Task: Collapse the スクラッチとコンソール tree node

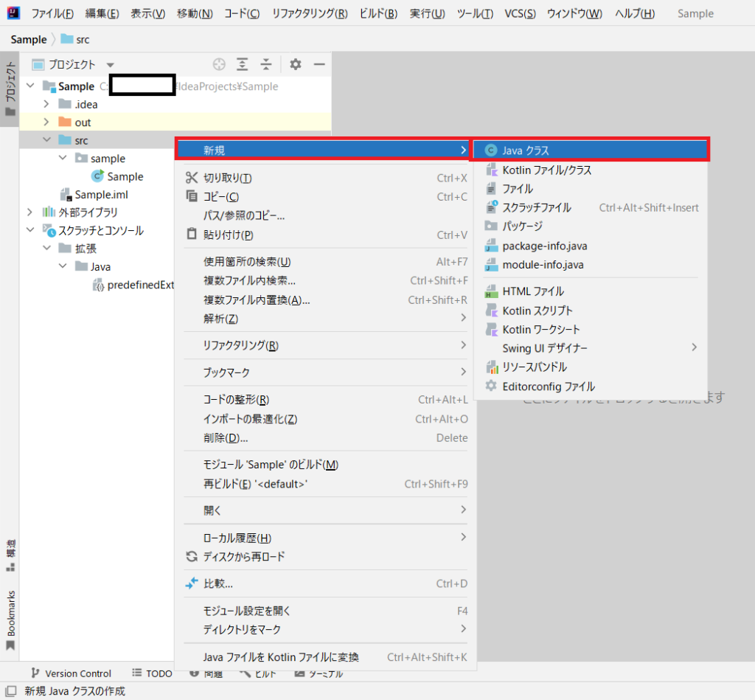Action: 29,230
